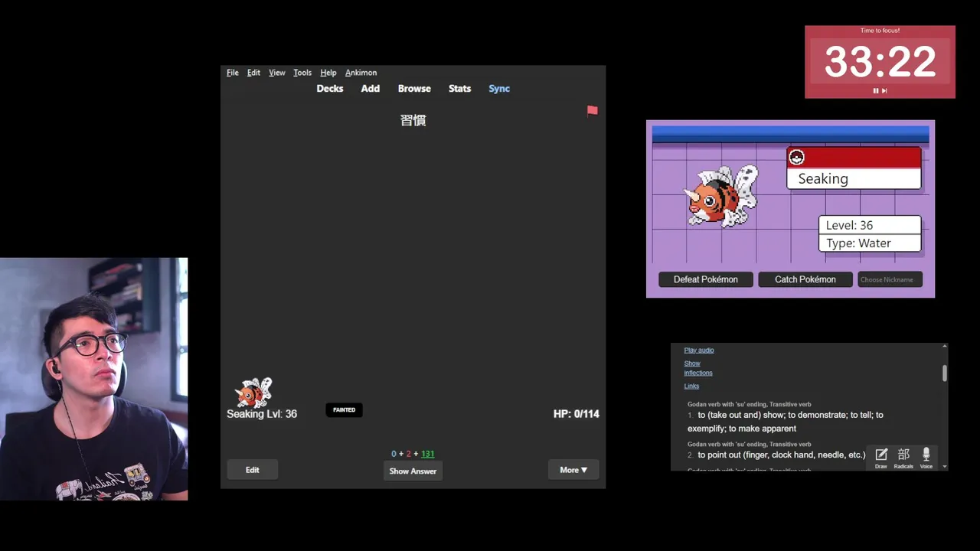Screen dimensions: 980x551
Task: Expand the More options dropdown
Action: tap(573, 470)
